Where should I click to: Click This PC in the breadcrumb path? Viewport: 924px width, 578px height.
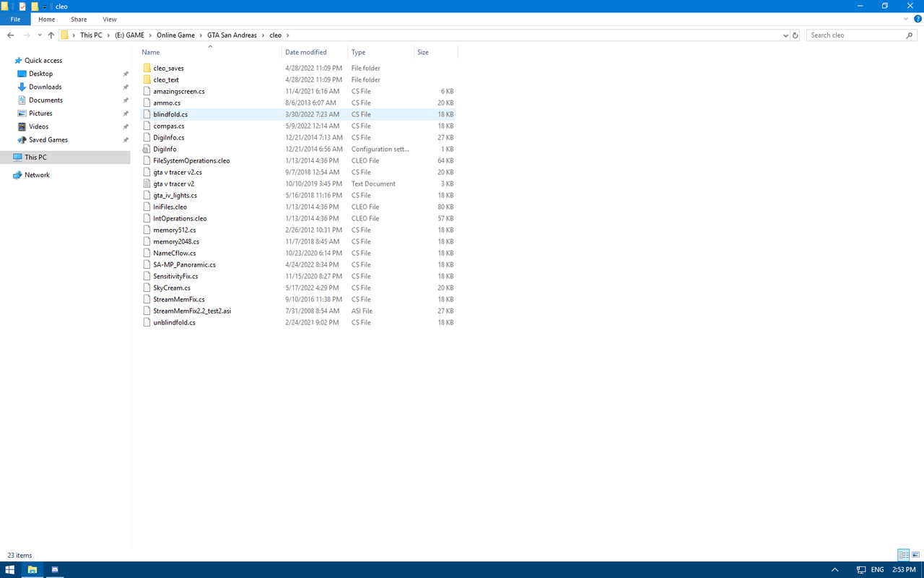point(91,35)
